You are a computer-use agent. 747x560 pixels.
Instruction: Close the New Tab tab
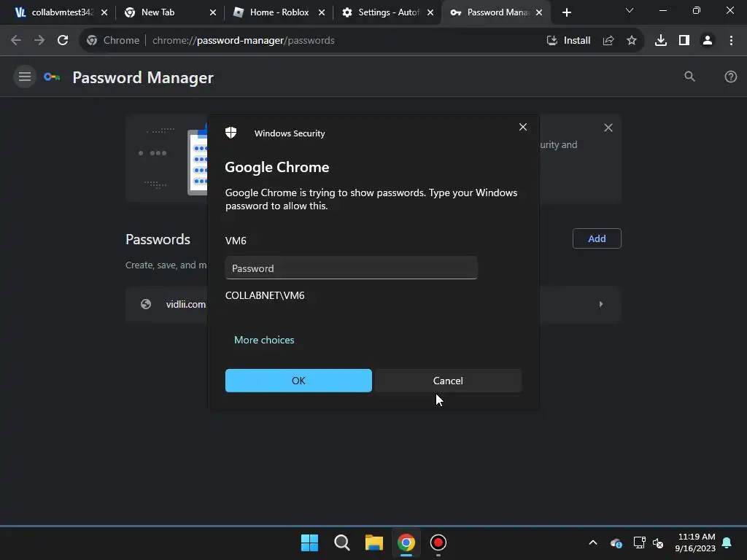213,12
